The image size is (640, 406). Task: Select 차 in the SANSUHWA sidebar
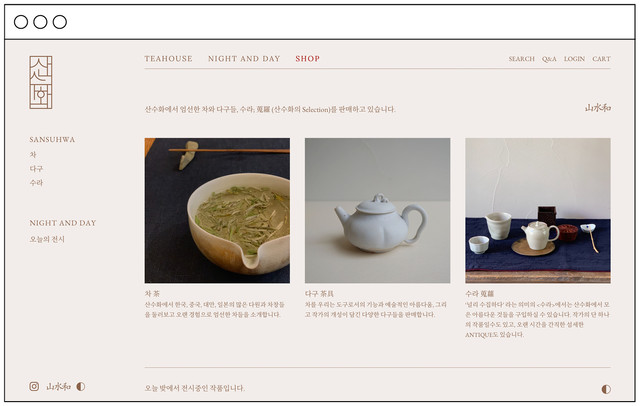33,155
